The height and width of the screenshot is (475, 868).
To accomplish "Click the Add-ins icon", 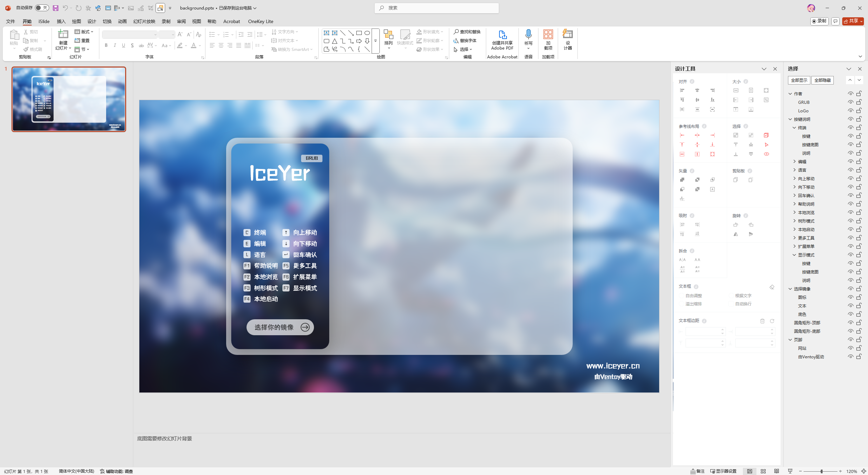I will (548, 34).
